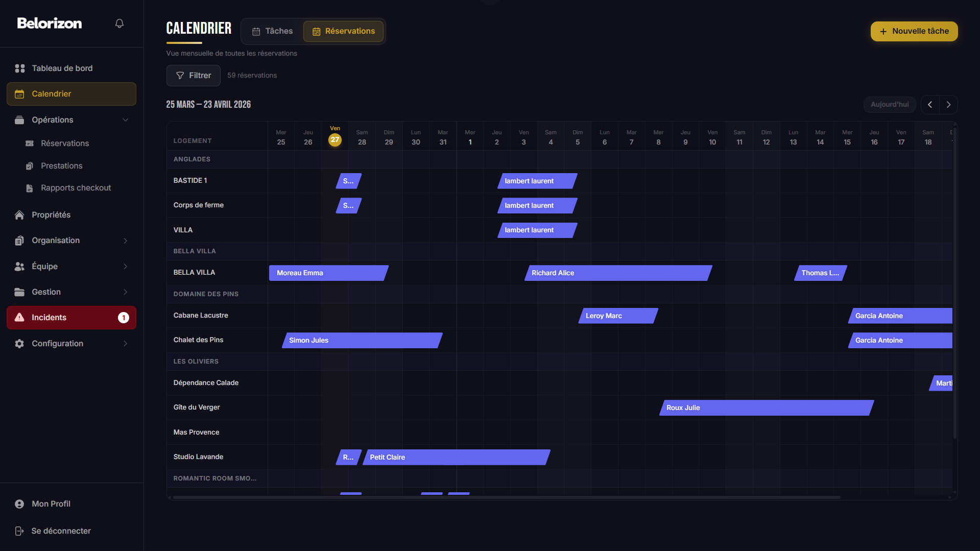Click the Prestations sidebar icon
Image resolution: width=980 pixels, height=551 pixels.
tap(30, 166)
